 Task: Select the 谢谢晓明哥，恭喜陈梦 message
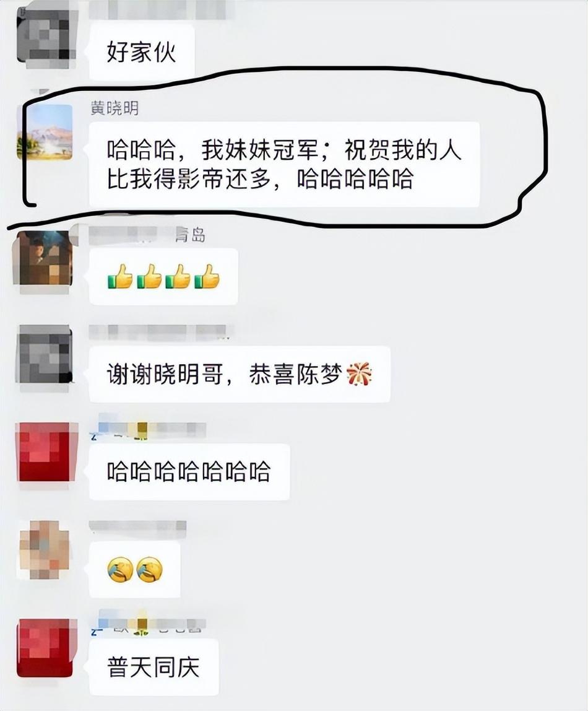tap(240, 374)
